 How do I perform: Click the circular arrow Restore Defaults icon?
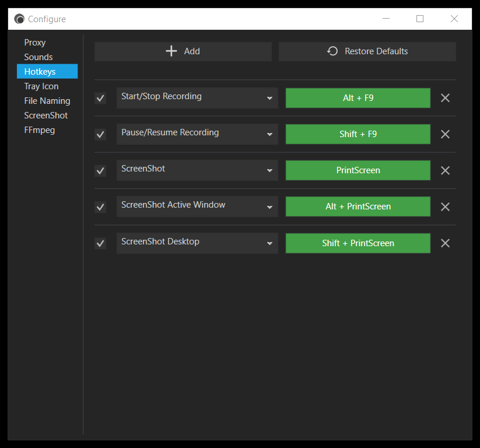(x=332, y=51)
